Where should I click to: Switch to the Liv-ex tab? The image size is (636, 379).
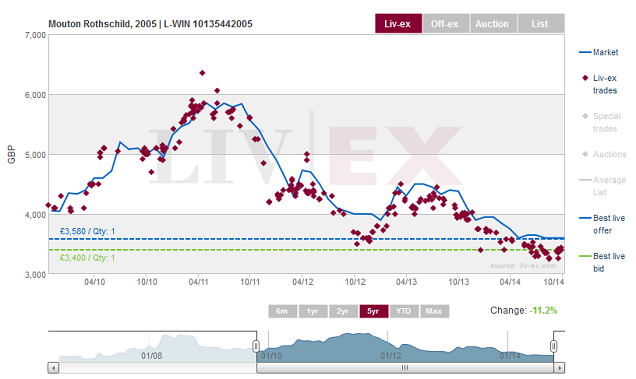click(398, 24)
